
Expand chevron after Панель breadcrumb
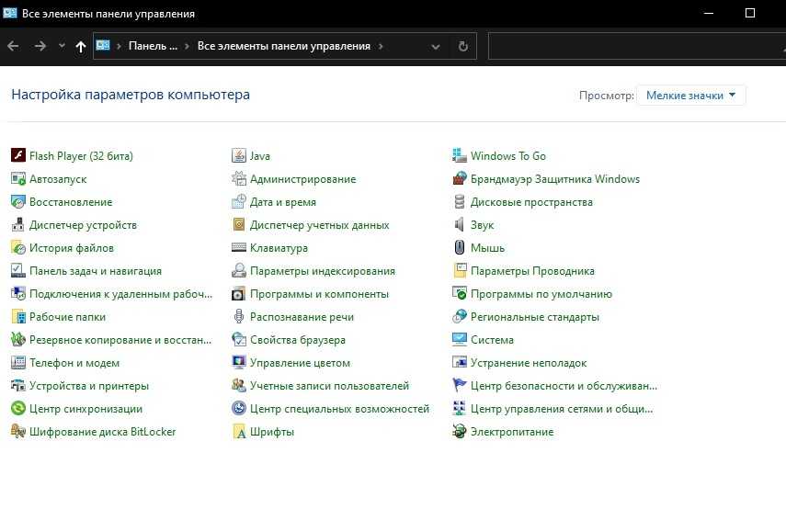[187, 46]
